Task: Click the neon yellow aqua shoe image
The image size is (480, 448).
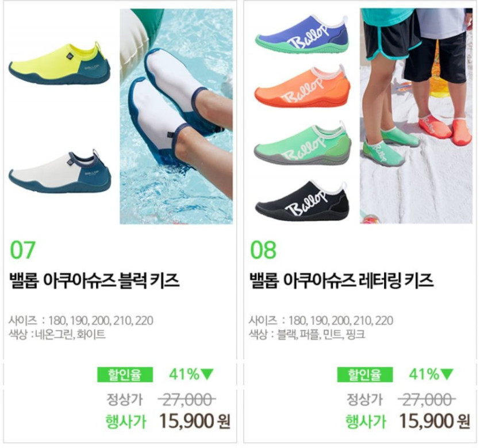Action: click(x=59, y=64)
